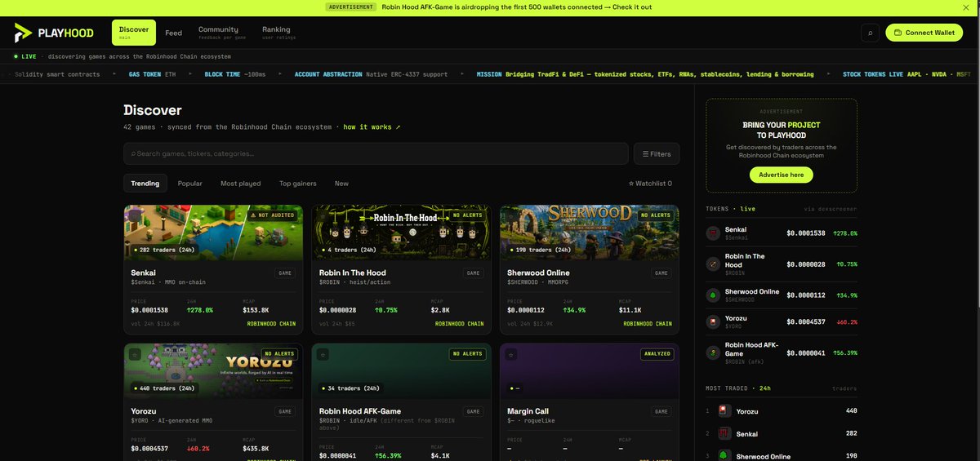Click the Robin In The Hood card title

point(353,273)
